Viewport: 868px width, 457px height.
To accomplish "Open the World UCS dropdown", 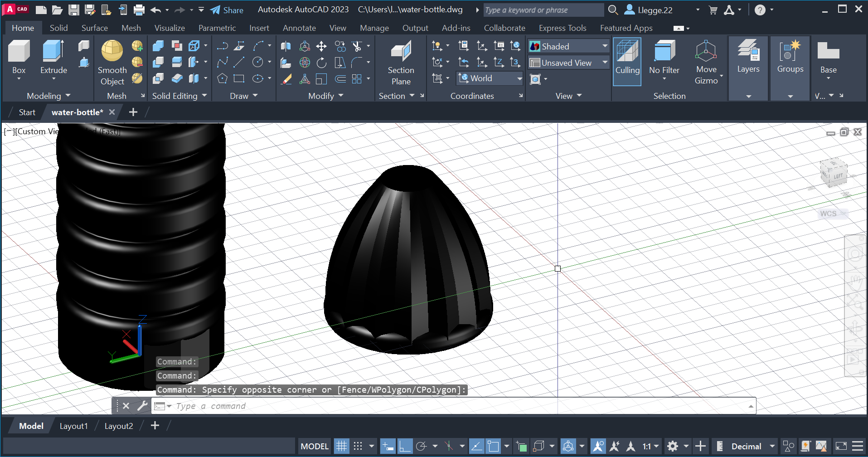I will point(490,78).
